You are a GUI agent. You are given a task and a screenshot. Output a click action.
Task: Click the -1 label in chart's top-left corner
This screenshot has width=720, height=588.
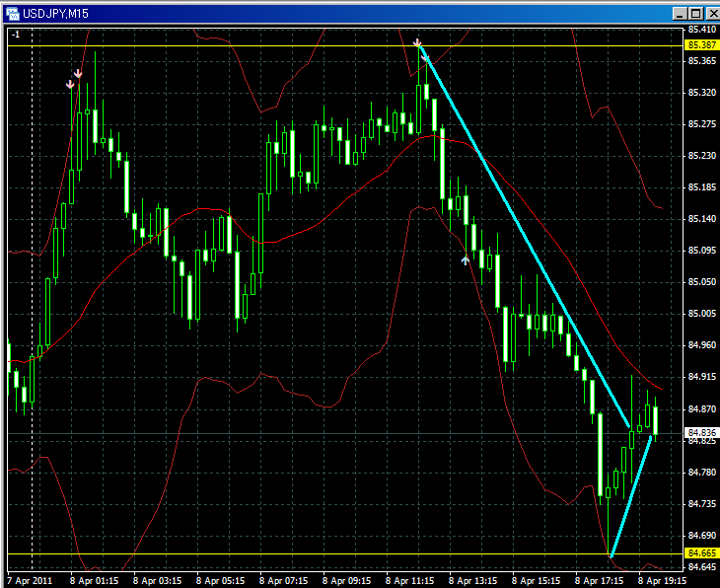(15, 35)
